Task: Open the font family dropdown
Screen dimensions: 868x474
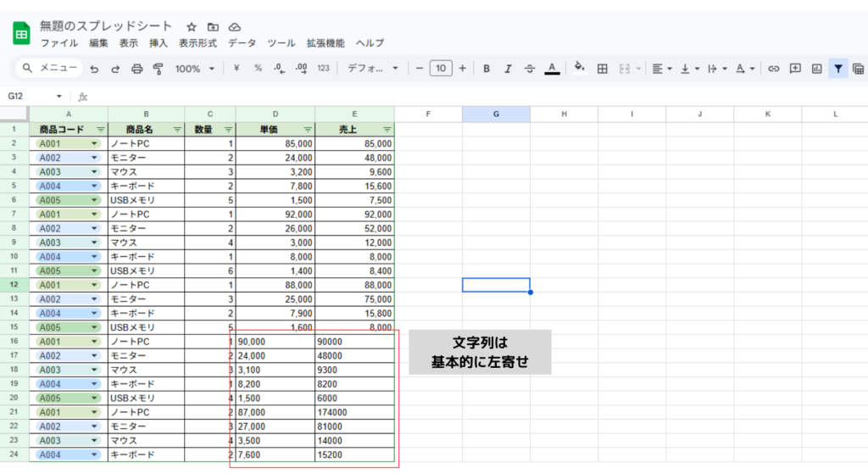Action: [373, 69]
